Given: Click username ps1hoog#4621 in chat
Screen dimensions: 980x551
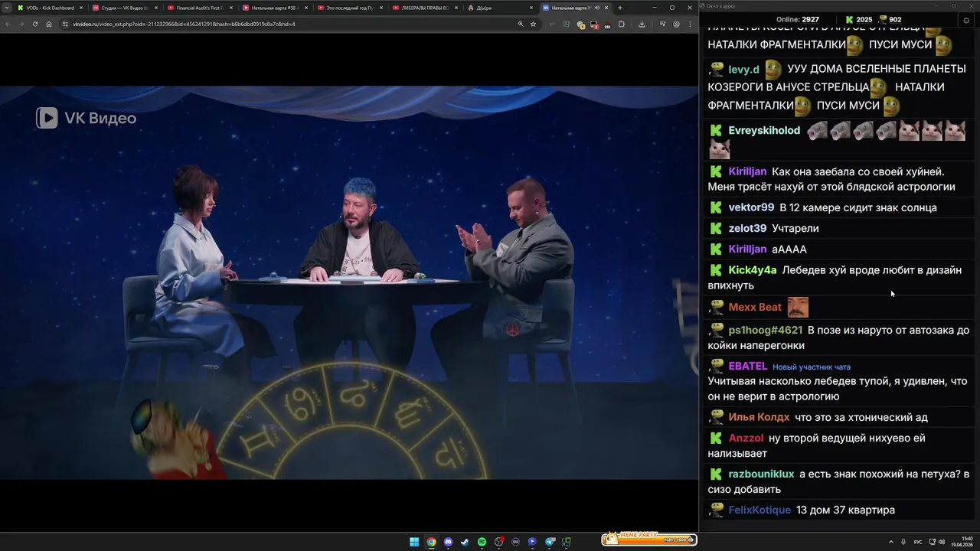Looking at the screenshot, I should click(x=766, y=331).
